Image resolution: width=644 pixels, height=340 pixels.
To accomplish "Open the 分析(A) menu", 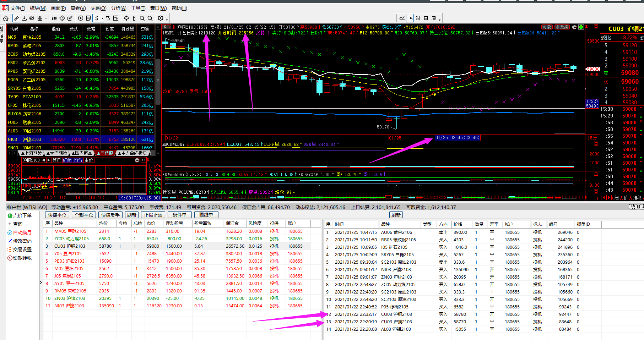I will (119, 8).
